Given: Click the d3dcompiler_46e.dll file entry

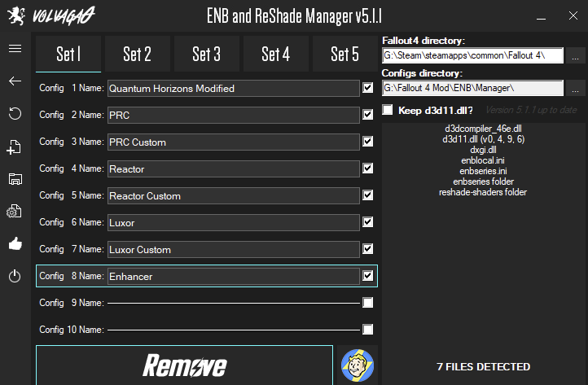Looking at the screenshot, I should pyautogui.click(x=483, y=129).
